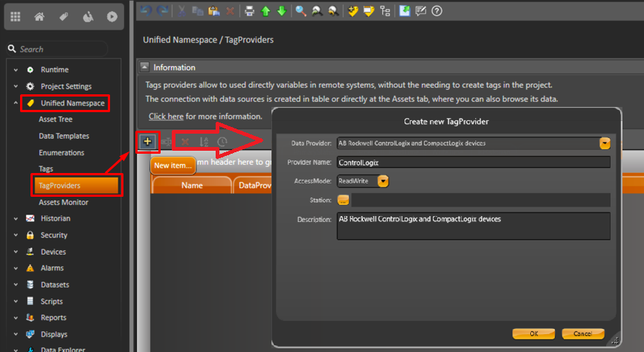
Task: Follow the 'Click here' information link
Action: [x=166, y=117]
